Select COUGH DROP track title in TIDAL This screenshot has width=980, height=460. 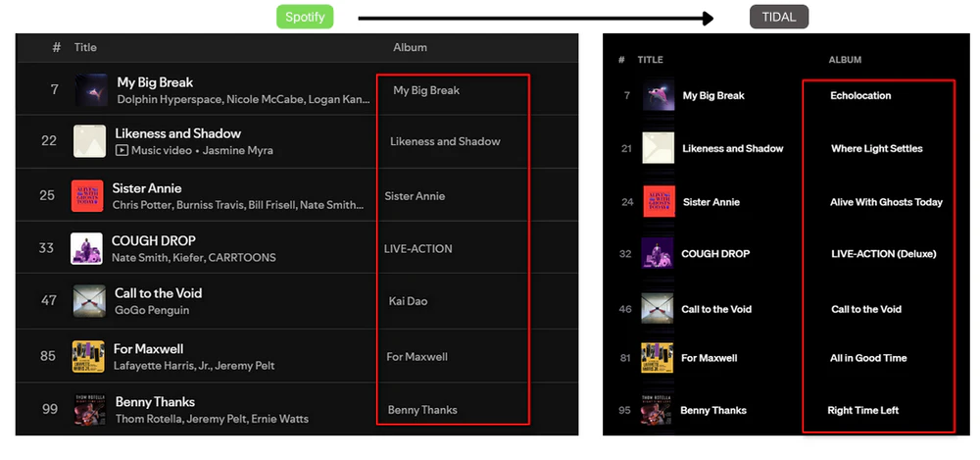[715, 254]
